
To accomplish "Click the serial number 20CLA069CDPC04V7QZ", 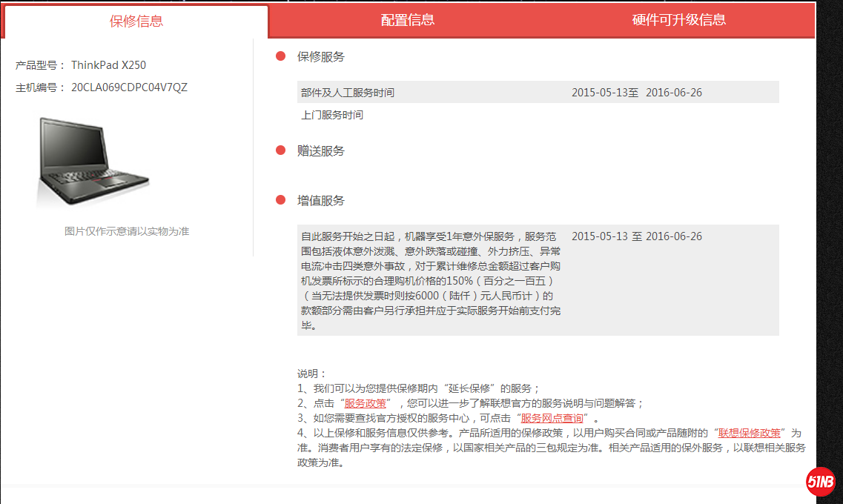I will pyautogui.click(x=129, y=87).
